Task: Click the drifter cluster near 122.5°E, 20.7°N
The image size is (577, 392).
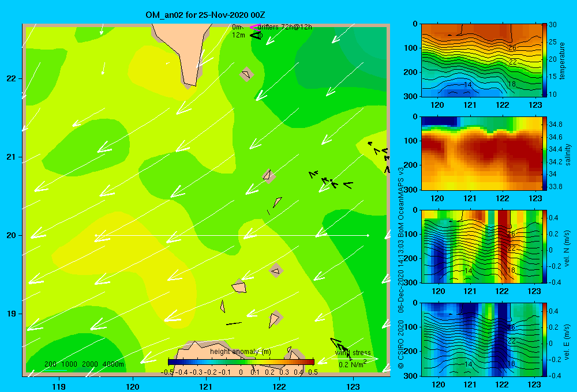Action: point(331,180)
